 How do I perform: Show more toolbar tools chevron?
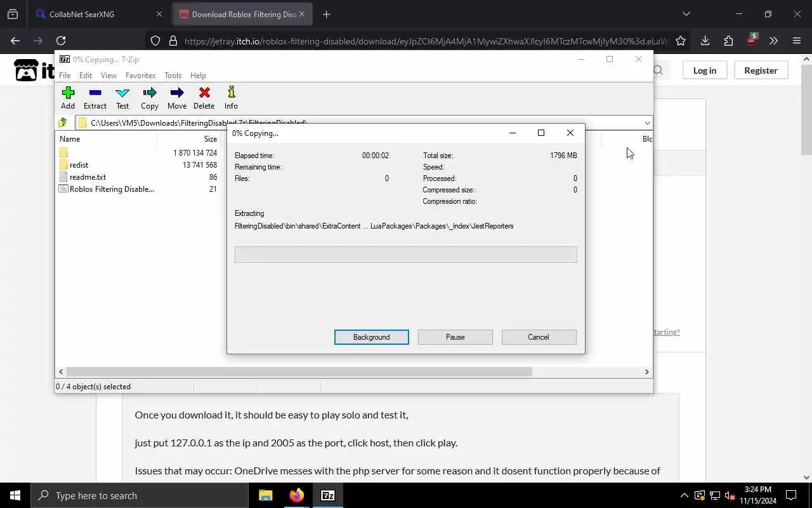coord(773,41)
